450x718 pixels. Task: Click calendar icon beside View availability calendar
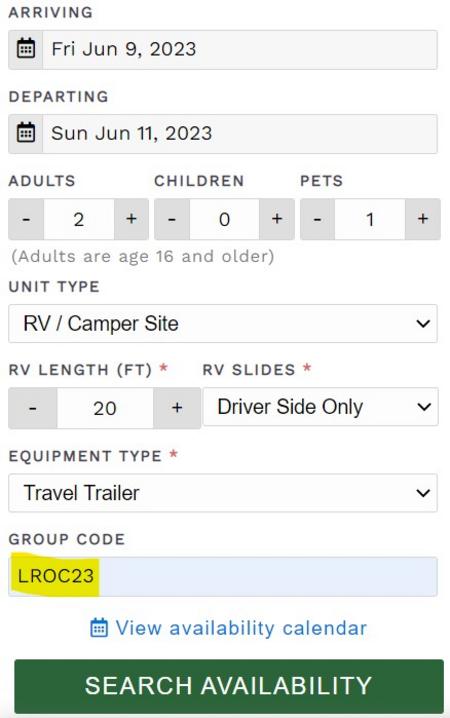pos(99,627)
